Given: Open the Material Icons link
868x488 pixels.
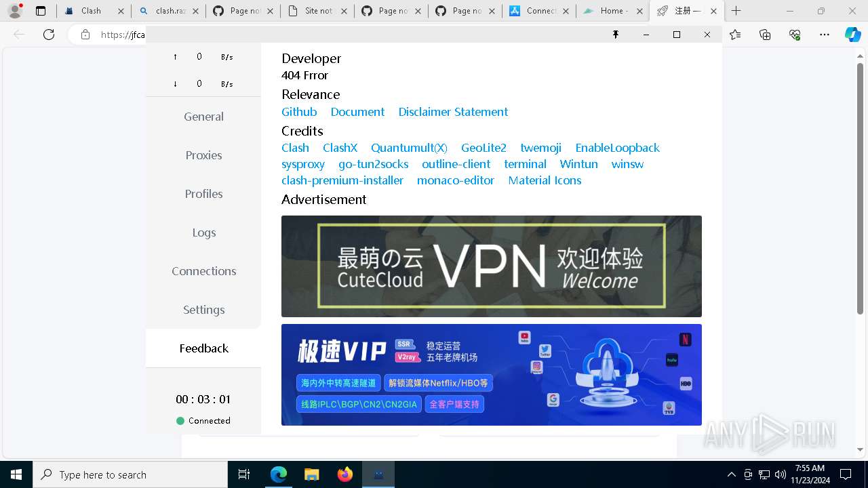Looking at the screenshot, I should tap(545, 180).
